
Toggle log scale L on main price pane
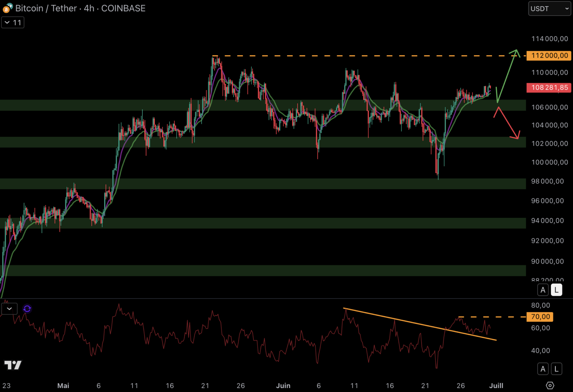coord(556,290)
